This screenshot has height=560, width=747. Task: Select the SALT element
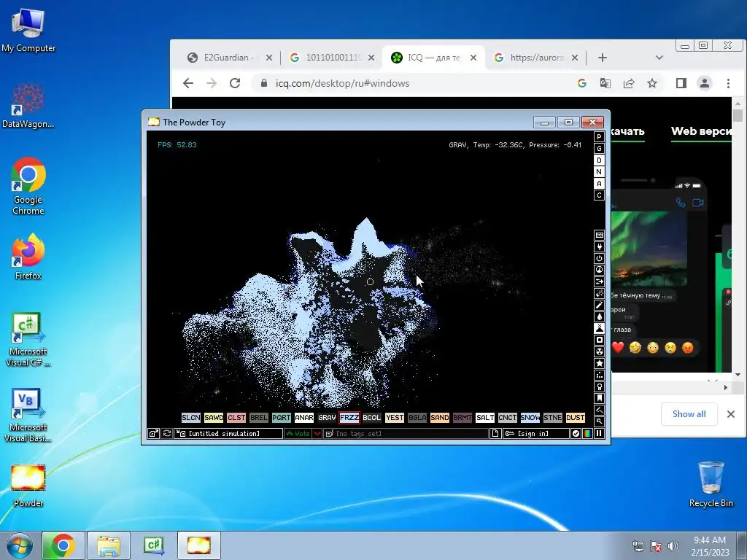(x=485, y=418)
